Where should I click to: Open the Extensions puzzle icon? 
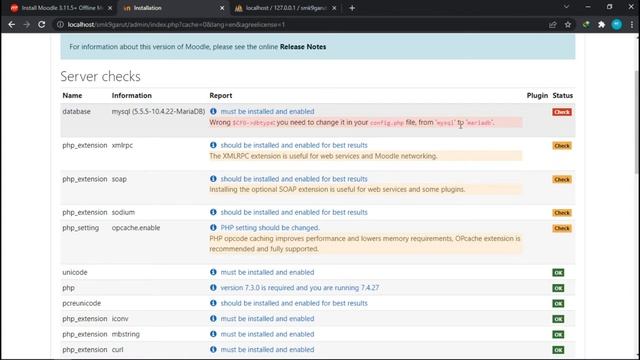[x=602, y=24]
